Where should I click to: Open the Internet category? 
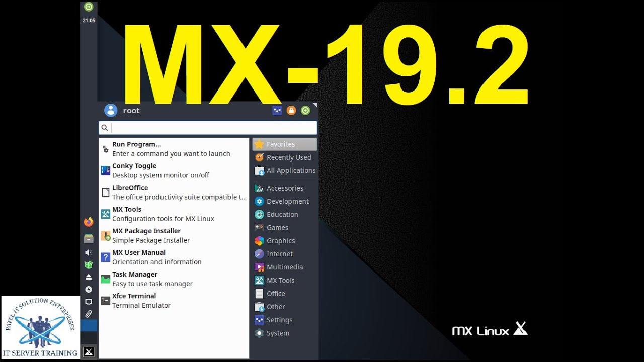click(285, 254)
